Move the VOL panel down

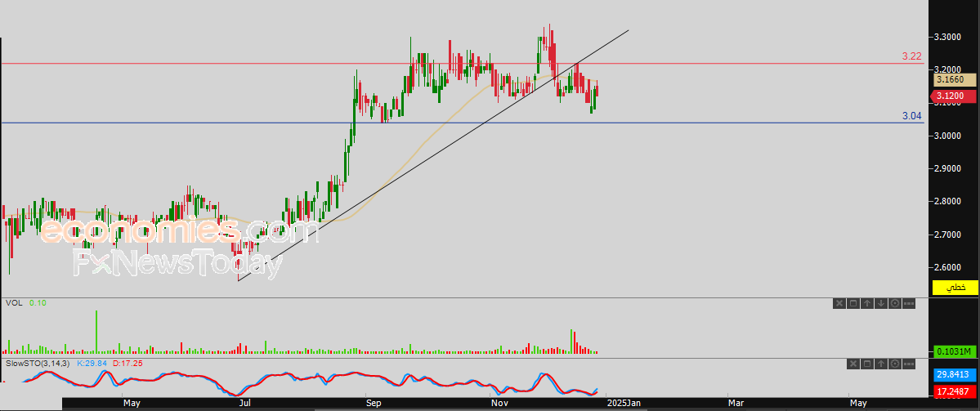880,304
